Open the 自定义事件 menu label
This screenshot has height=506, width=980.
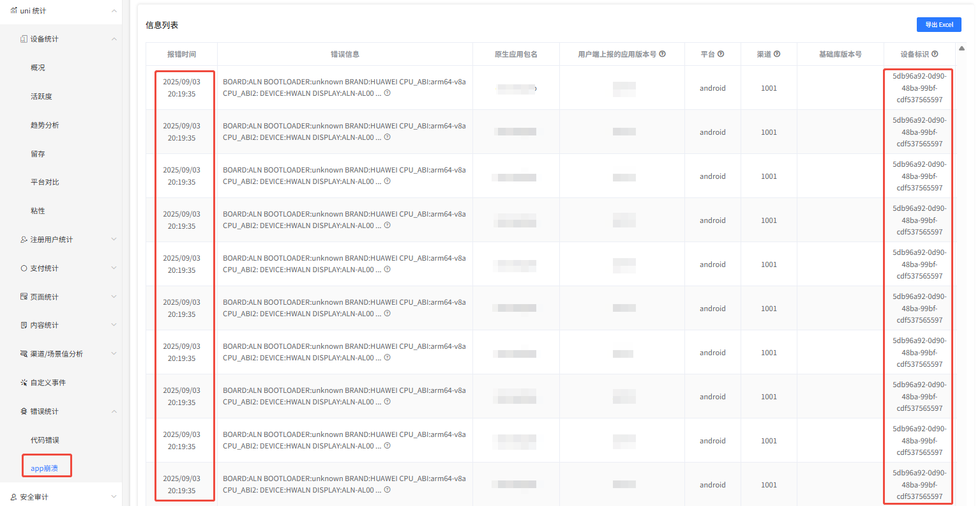tap(48, 383)
